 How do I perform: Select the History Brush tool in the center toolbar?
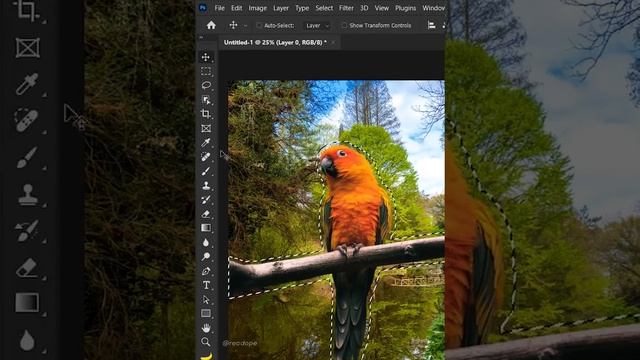pyautogui.click(x=206, y=200)
